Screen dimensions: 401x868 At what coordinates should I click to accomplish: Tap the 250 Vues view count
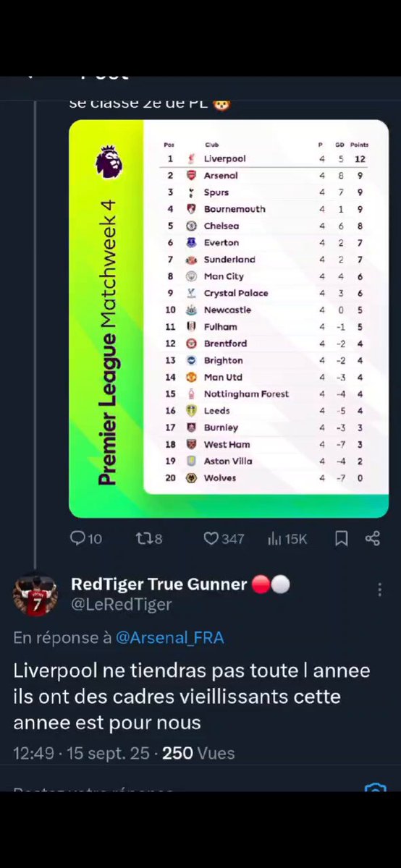[198, 753]
